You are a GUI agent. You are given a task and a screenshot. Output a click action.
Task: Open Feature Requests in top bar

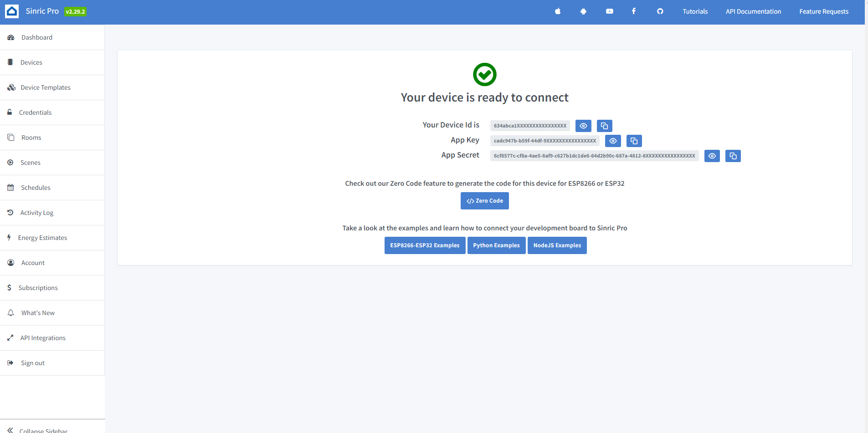tap(824, 11)
